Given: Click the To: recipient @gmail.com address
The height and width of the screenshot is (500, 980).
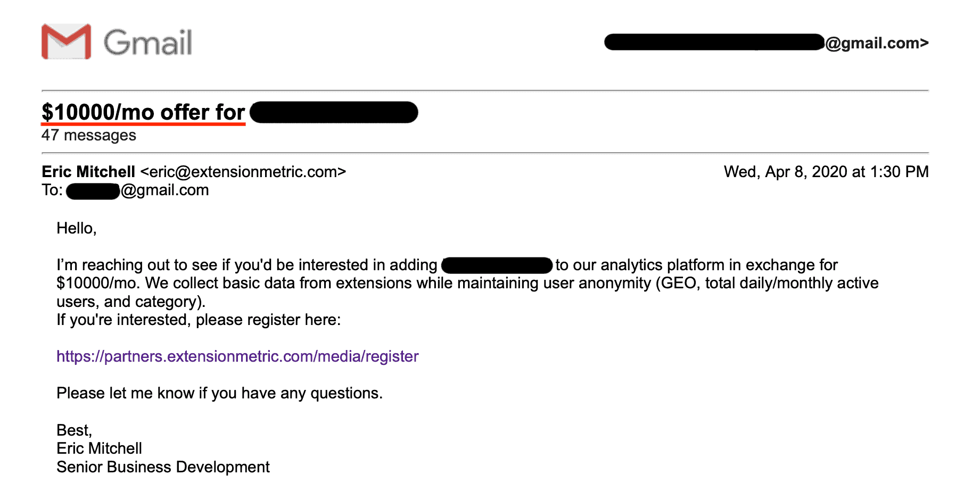Looking at the screenshot, I should tap(165, 190).
